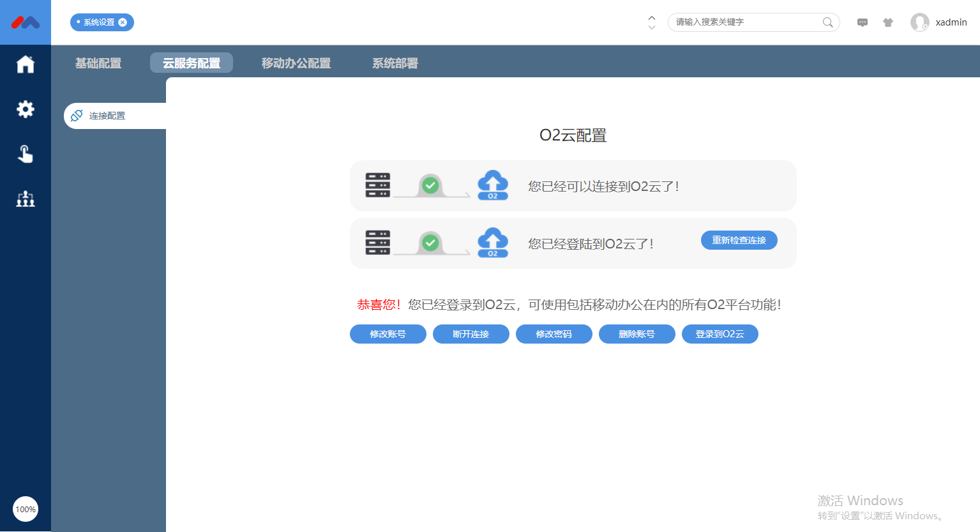Click the 修改密码 button
This screenshot has height=532, width=980.
coord(554,334)
